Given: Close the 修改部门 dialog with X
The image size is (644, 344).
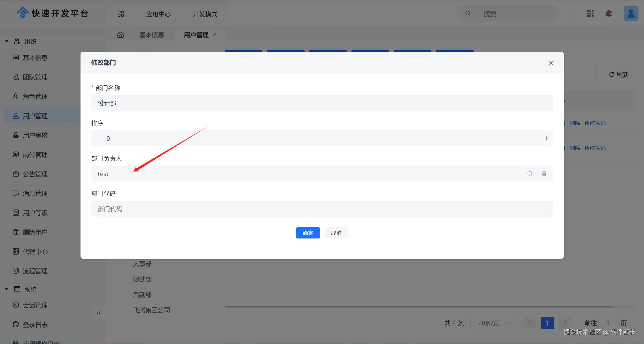Looking at the screenshot, I should [551, 63].
